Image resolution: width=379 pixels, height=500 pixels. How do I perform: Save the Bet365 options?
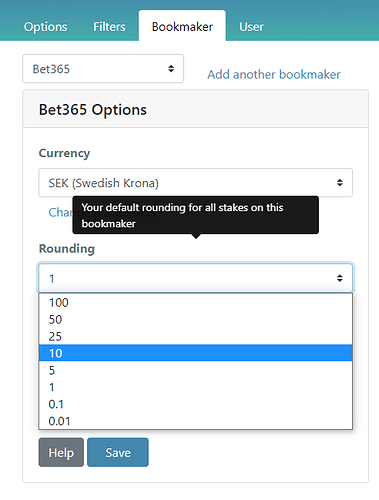pyautogui.click(x=118, y=452)
